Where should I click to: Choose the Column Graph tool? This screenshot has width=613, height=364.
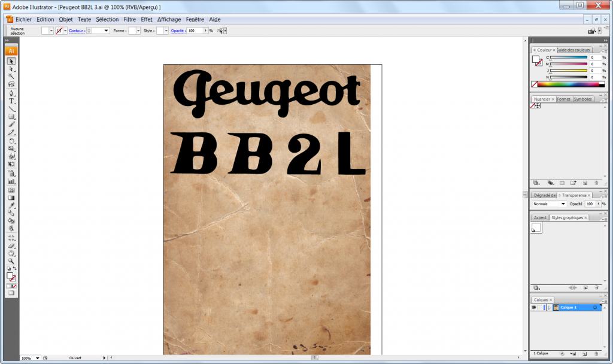pyautogui.click(x=11, y=181)
